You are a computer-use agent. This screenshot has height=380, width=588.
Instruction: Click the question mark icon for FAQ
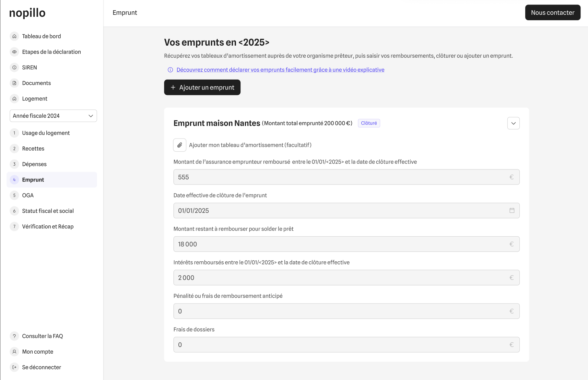click(14, 336)
